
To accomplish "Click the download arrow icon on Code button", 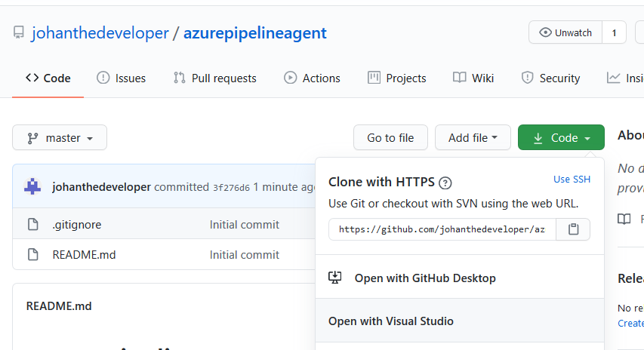I will click(538, 138).
